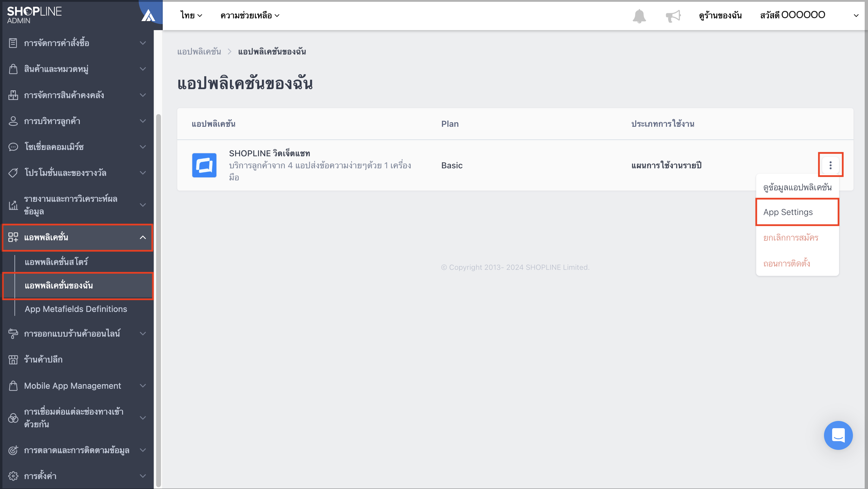The image size is (868, 489).
Task: Open the ความช่วยเหลือ help dropdown
Action: pos(250,15)
